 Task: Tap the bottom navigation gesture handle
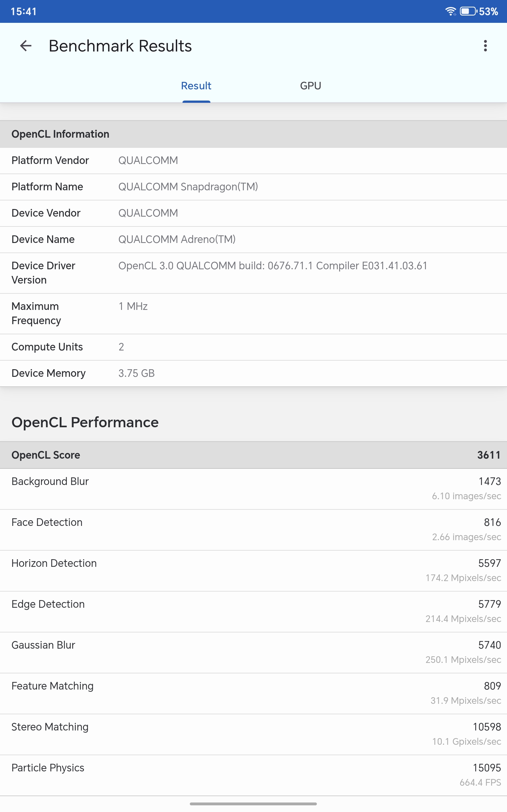253,804
